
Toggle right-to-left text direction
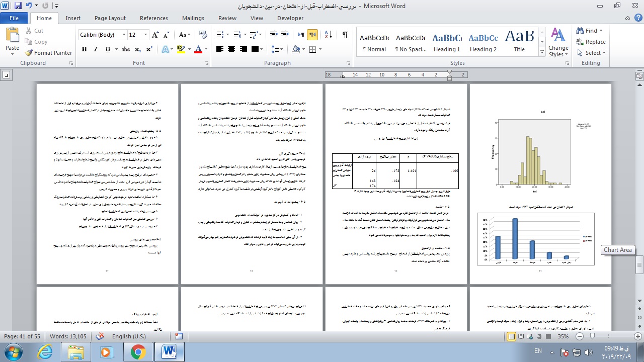tap(313, 35)
